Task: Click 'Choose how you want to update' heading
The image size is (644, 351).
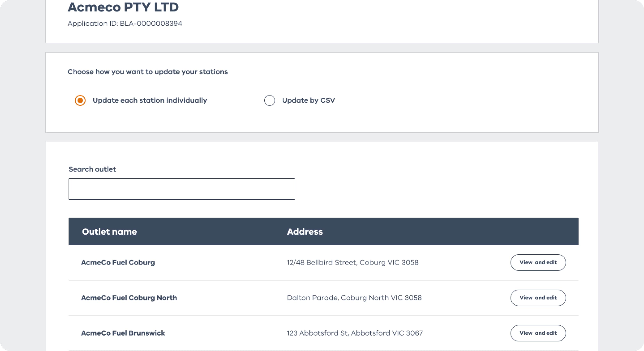Action: coord(148,72)
